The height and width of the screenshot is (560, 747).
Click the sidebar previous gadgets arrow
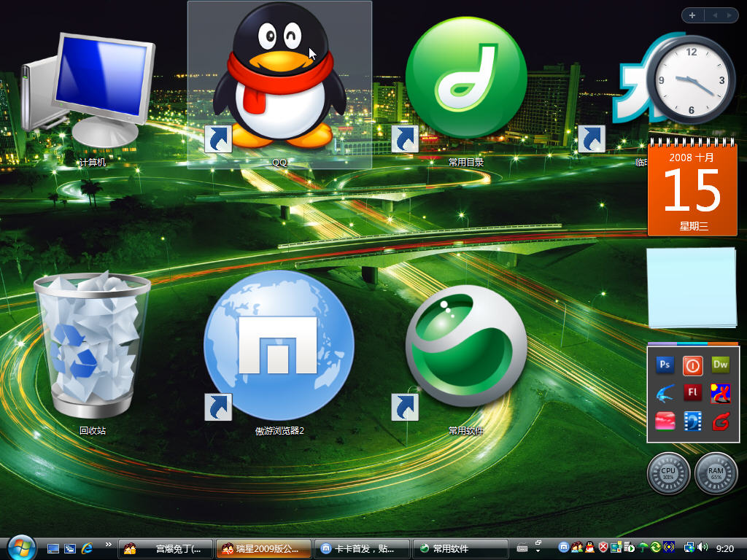click(x=715, y=15)
